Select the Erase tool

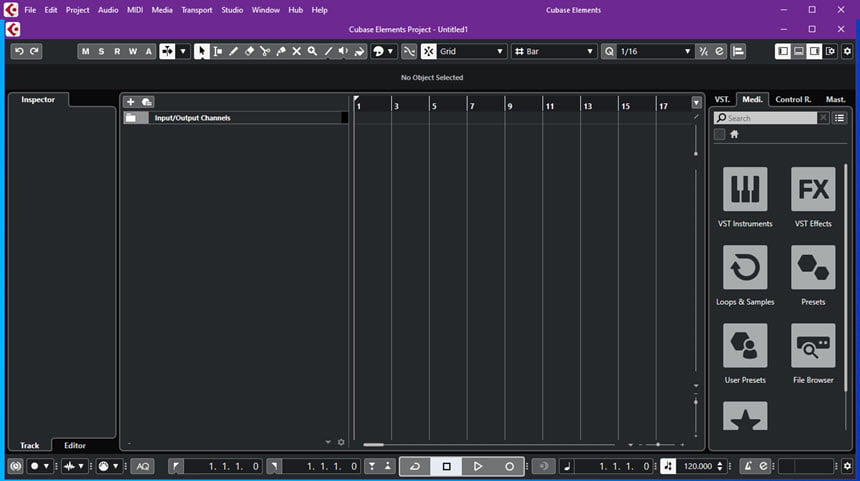point(250,52)
